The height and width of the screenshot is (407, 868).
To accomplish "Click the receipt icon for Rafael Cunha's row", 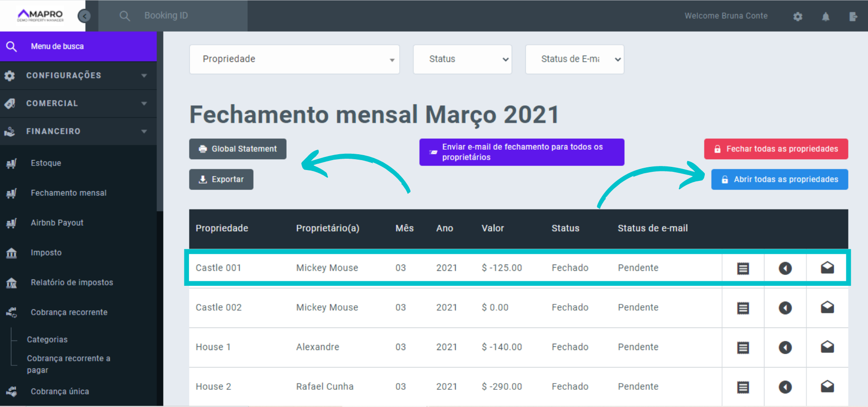I will [743, 387].
